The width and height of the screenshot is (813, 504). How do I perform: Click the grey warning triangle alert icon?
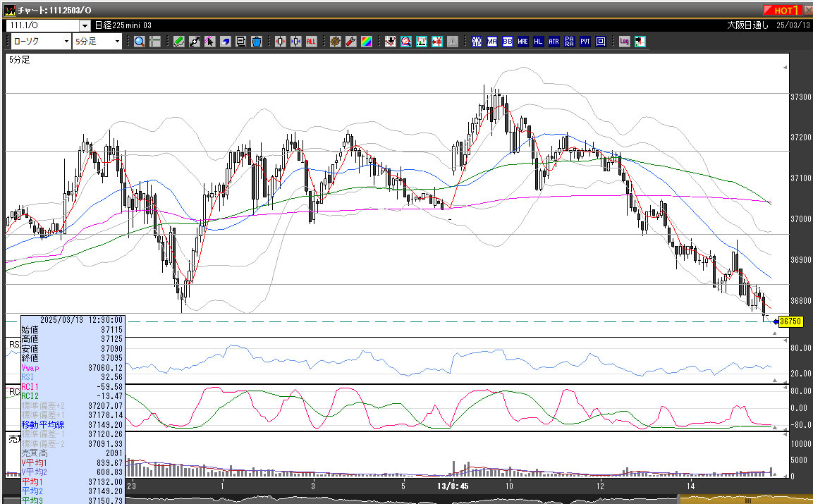click(453, 42)
